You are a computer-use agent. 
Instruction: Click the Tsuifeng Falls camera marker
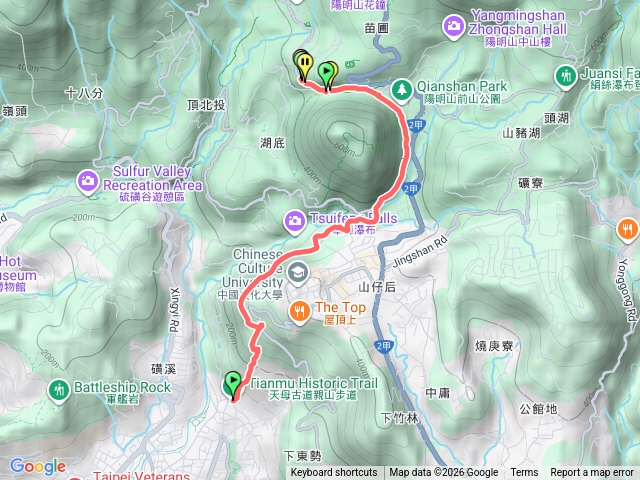[294, 222]
